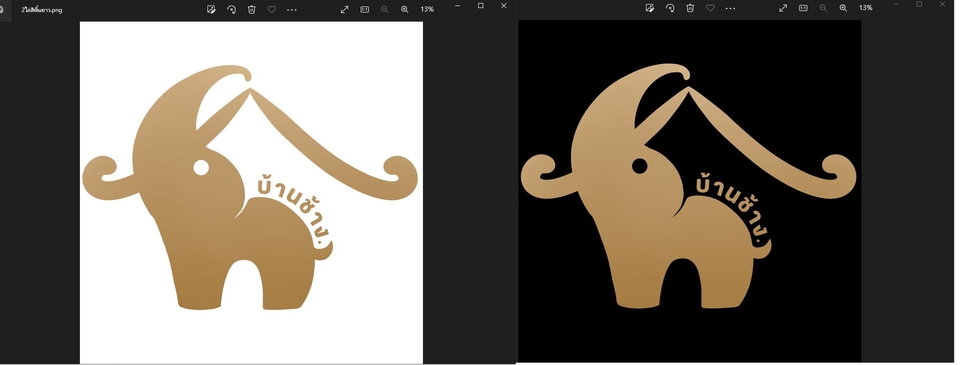Delete the image in the left Photos window
960x365 pixels.
tap(252, 9)
